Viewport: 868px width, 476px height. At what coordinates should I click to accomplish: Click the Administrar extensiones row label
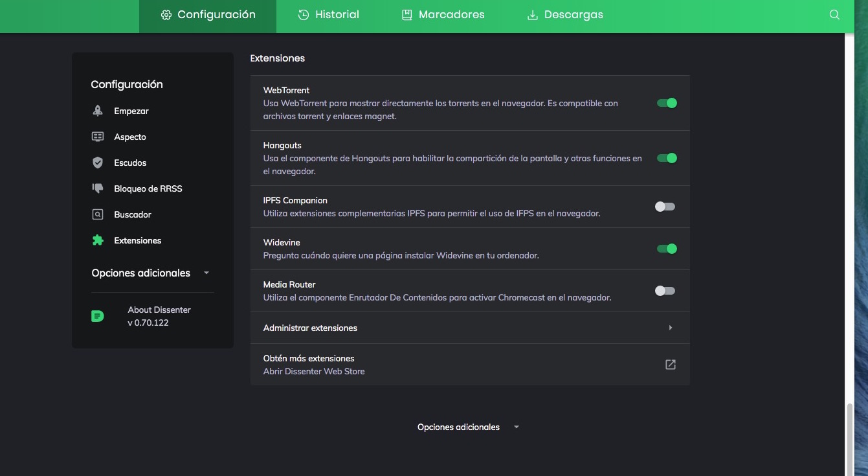(310, 328)
